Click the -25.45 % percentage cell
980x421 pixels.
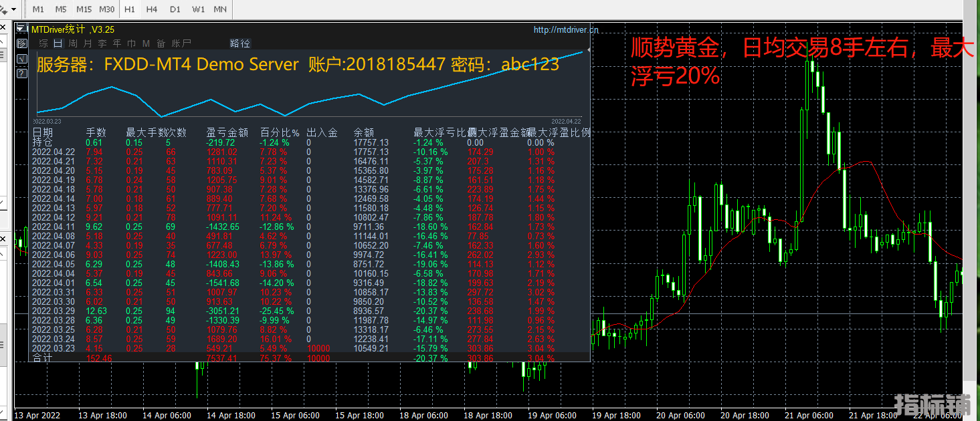(x=277, y=311)
